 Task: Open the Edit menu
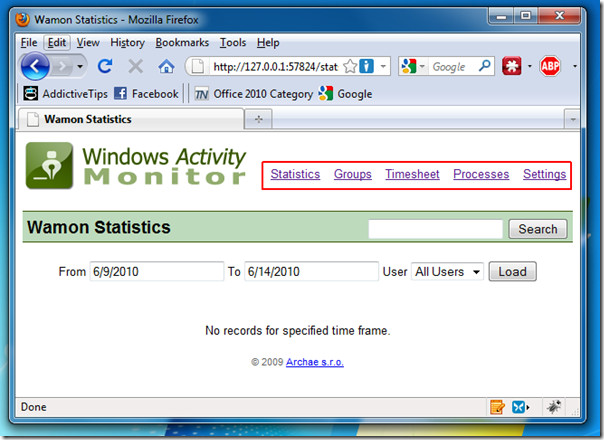pos(57,42)
